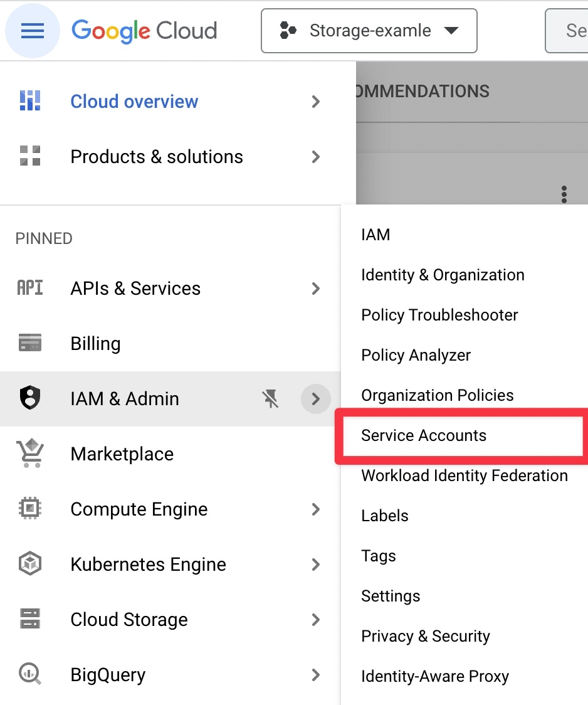Open Identity-Aware Proxy
Image resolution: width=588 pixels, height=705 pixels.
[x=435, y=676]
